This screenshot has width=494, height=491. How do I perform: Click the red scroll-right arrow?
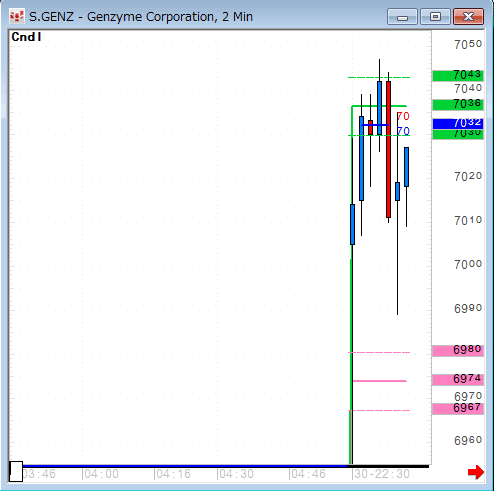pyautogui.click(x=476, y=472)
